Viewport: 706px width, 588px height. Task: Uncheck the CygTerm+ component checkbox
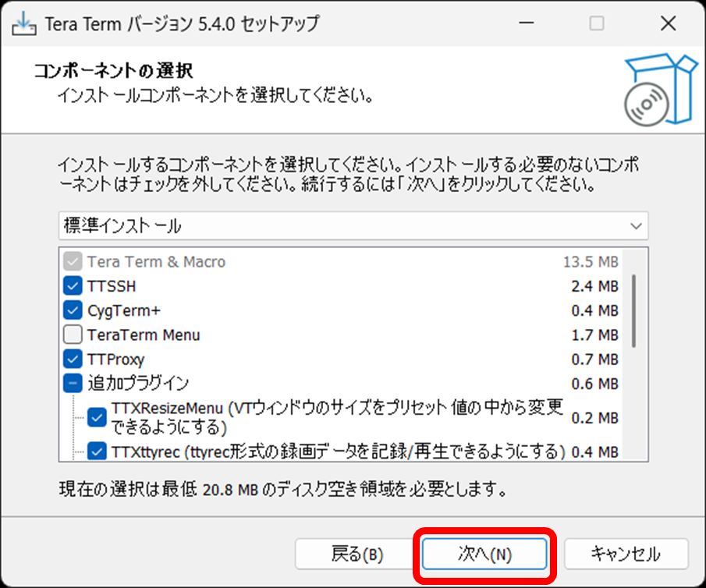(73, 310)
